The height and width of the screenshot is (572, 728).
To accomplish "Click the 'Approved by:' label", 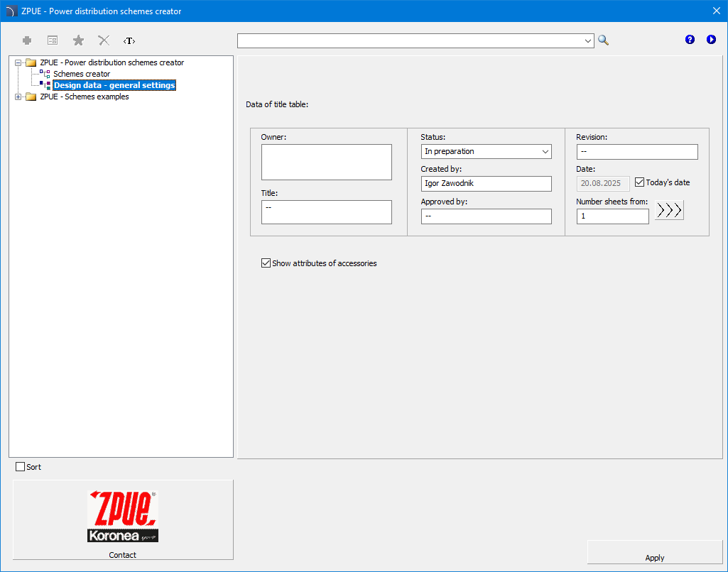I will 444,202.
